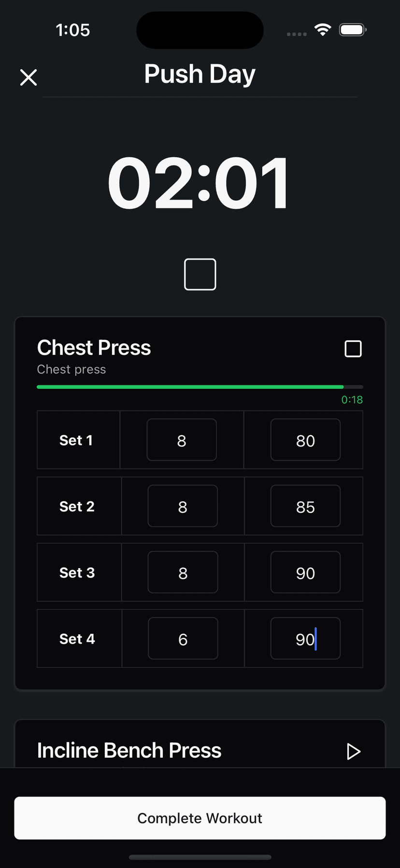Edit Set 2 reps field
Viewport: 400px width, 868px height.
pyautogui.click(x=183, y=506)
